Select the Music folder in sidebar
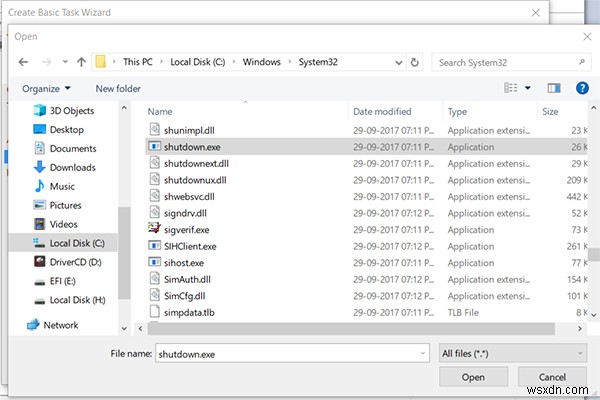The height and width of the screenshot is (400, 600). [x=62, y=186]
